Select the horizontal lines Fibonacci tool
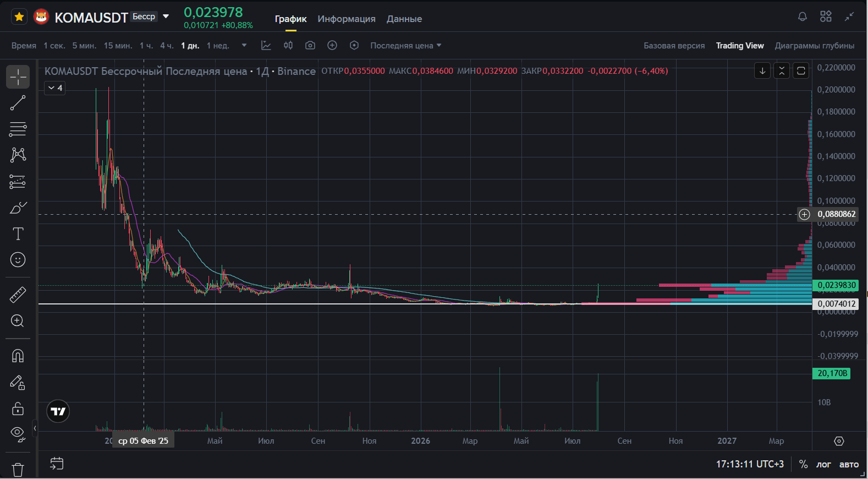 18,129
